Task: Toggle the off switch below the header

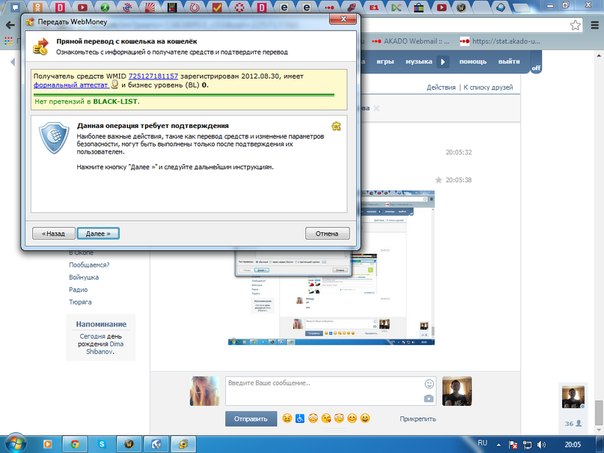Action: pyautogui.click(x=536, y=68)
